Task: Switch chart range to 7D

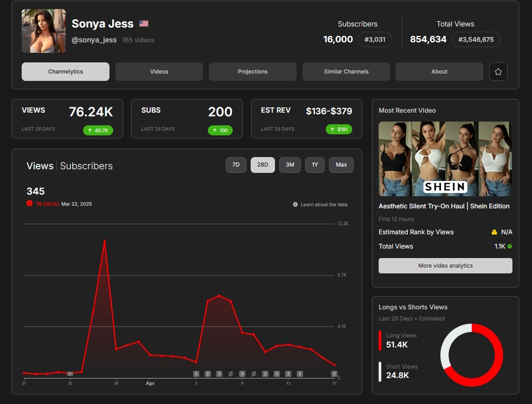Action: point(236,165)
